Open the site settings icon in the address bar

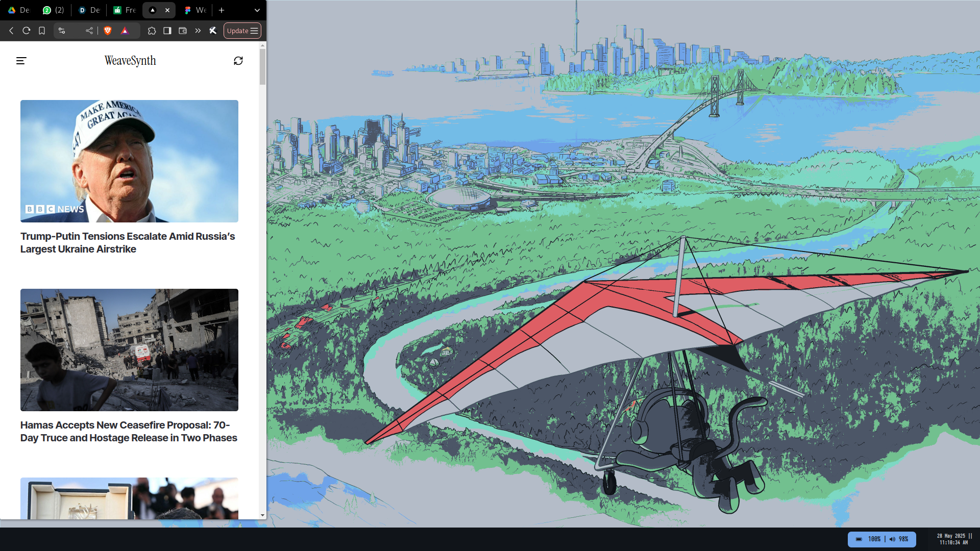tap(62, 31)
